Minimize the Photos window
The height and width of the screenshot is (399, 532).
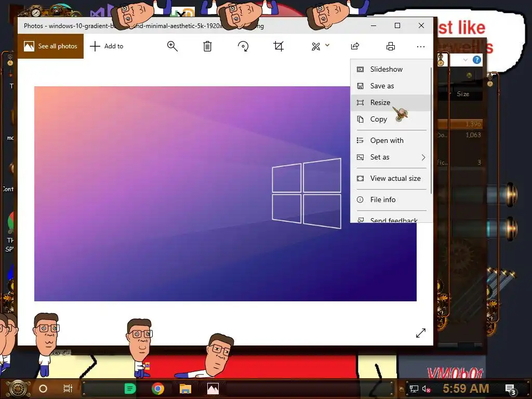pos(373,26)
